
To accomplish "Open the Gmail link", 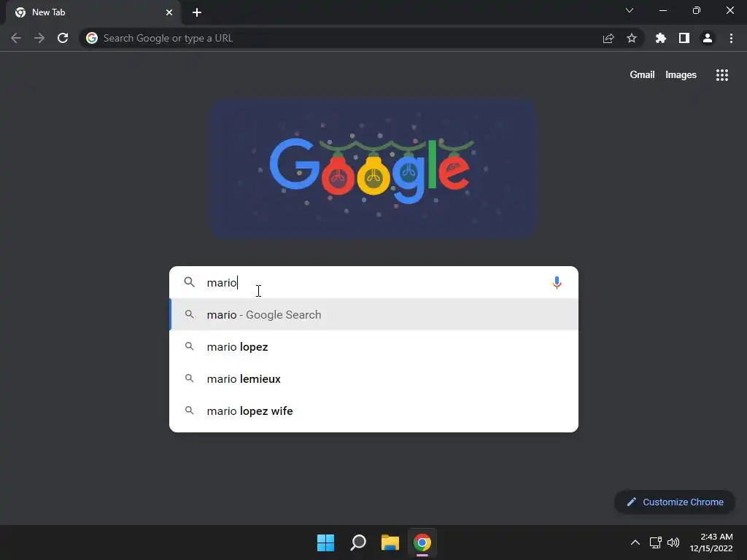I will pos(642,75).
